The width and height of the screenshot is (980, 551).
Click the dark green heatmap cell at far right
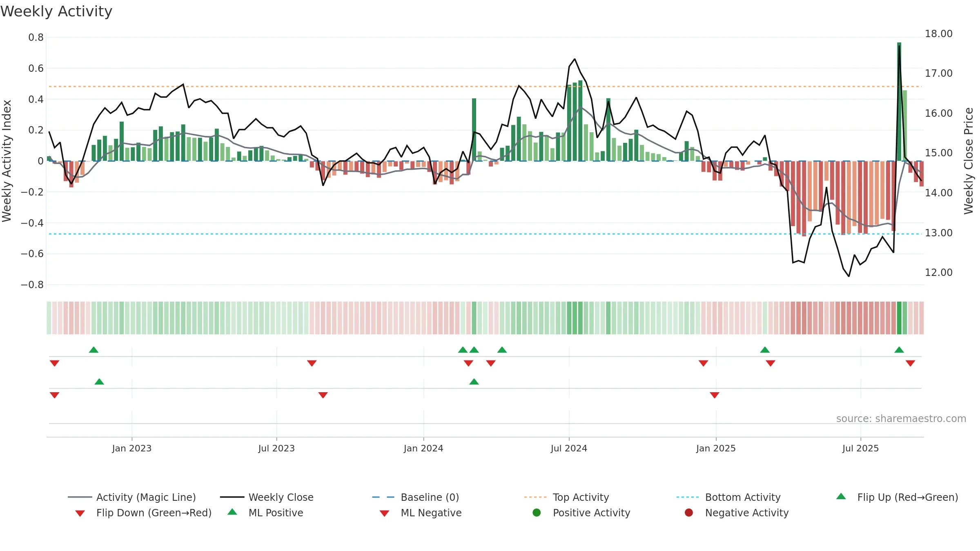(899, 318)
